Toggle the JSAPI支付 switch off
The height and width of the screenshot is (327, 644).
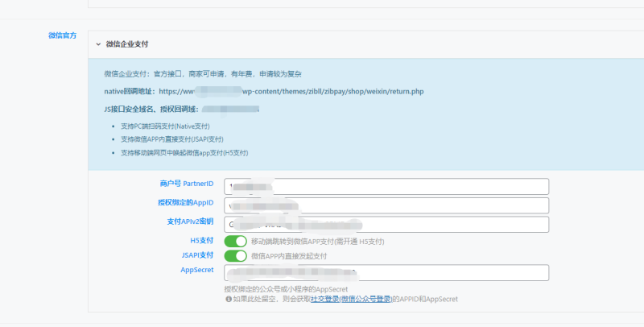(235, 256)
